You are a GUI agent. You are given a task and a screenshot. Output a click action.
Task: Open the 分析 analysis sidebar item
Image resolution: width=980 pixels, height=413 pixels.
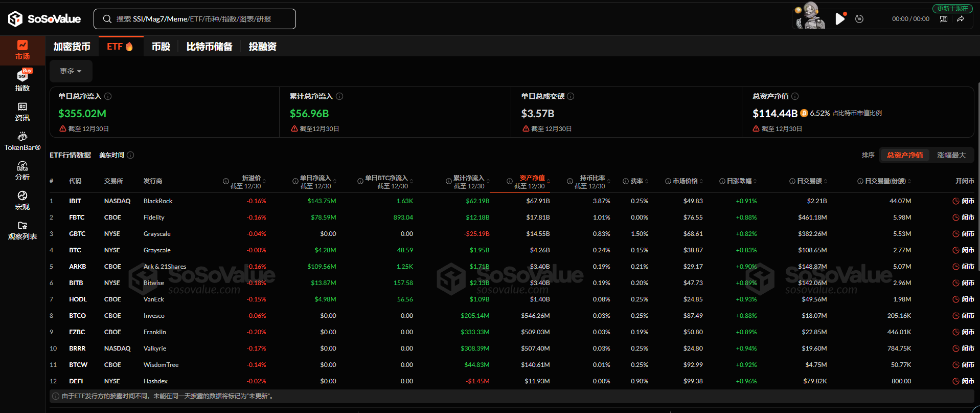point(22,171)
